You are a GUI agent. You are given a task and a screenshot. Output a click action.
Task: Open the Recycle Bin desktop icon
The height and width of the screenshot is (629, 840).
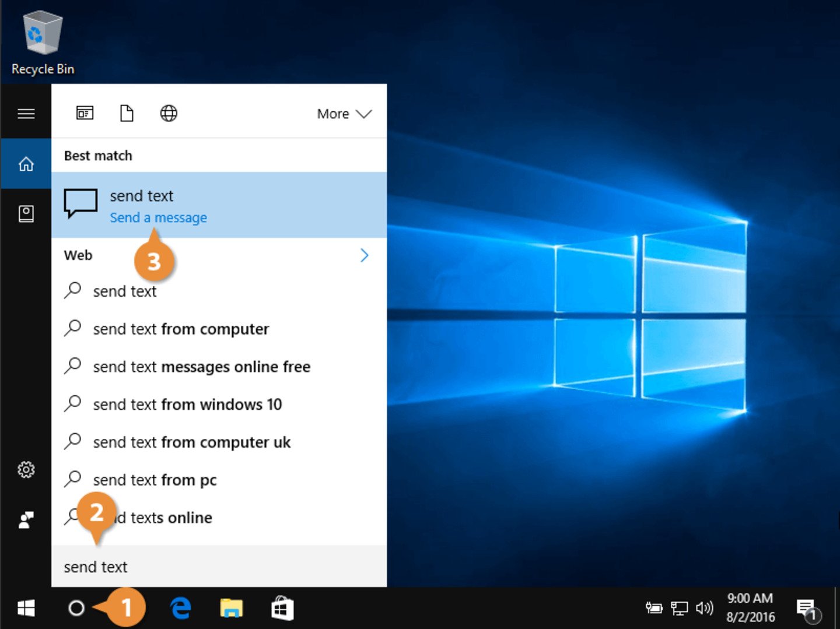coord(43,44)
